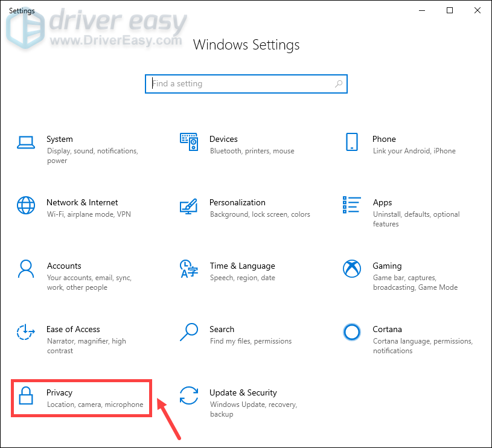Click the Devices printer icon
The width and height of the screenshot is (492, 448).
point(189,141)
